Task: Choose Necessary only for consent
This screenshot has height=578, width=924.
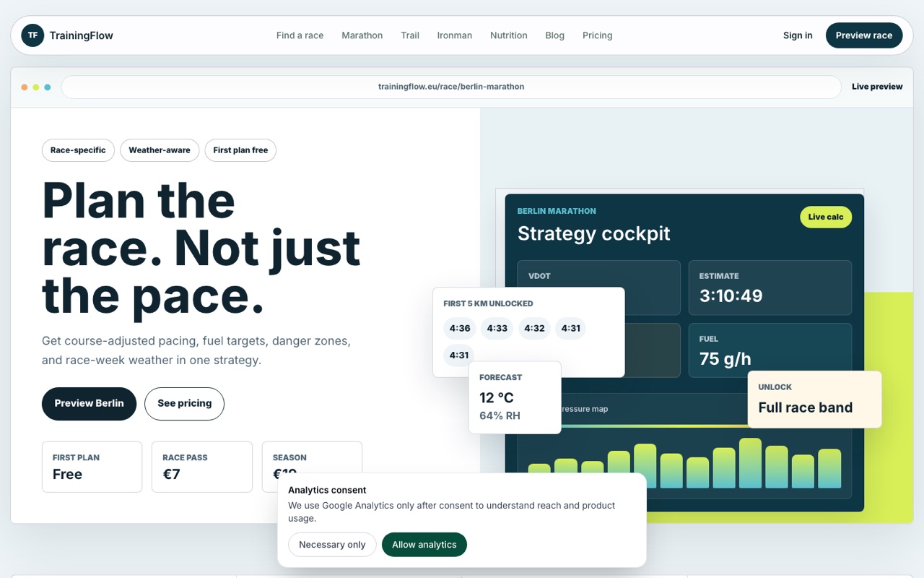Action: coord(332,545)
